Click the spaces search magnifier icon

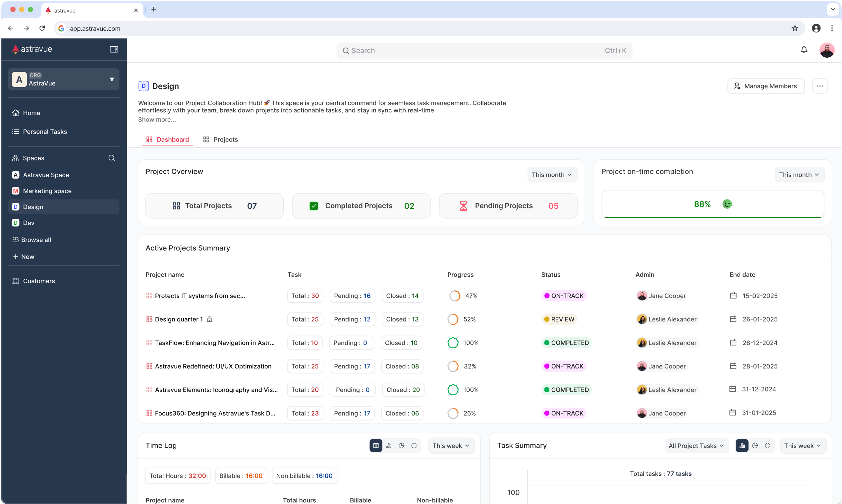(x=111, y=158)
